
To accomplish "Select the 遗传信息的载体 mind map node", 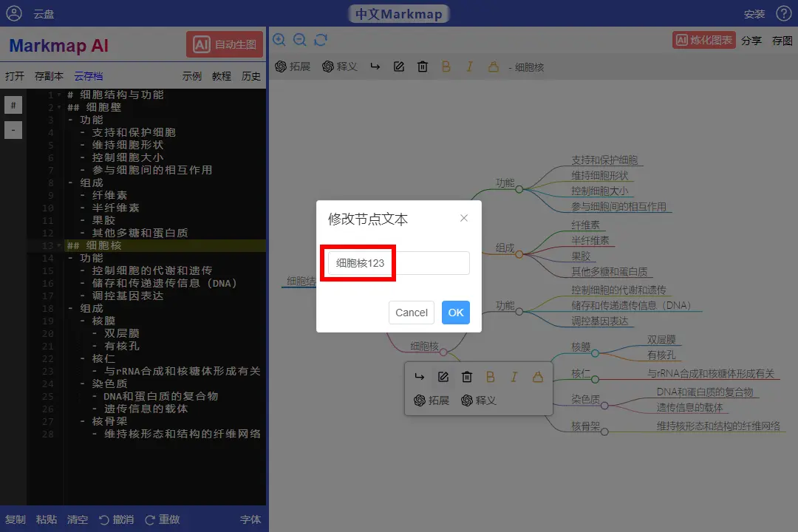I will coord(689,407).
